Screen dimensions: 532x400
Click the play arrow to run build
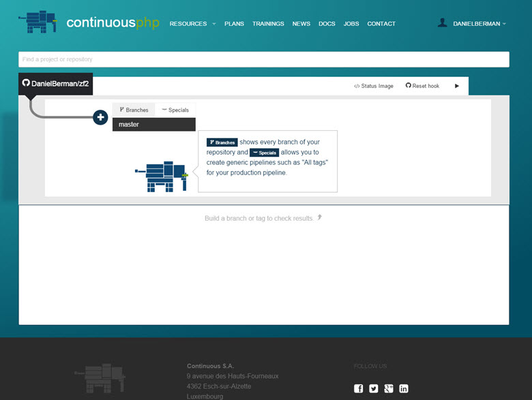[457, 86]
